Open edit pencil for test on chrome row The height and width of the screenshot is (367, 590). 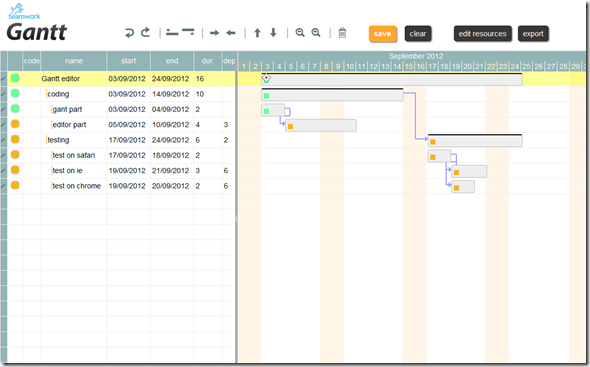pyautogui.click(x=4, y=186)
